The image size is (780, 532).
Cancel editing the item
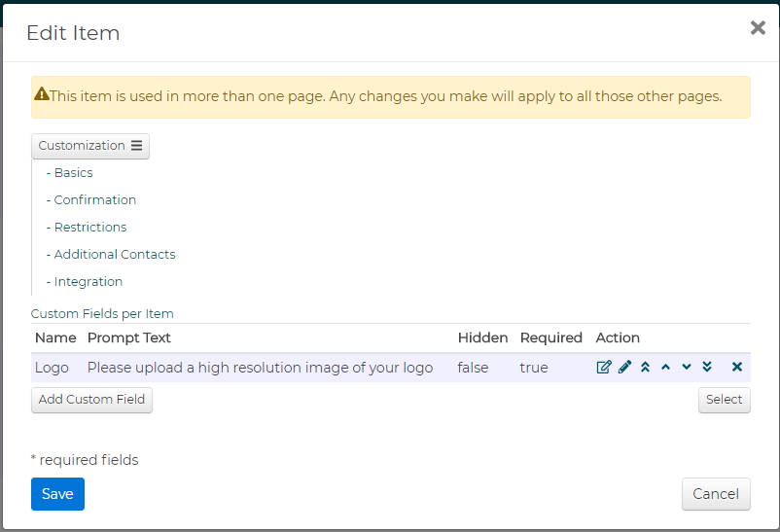coord(716,494)
